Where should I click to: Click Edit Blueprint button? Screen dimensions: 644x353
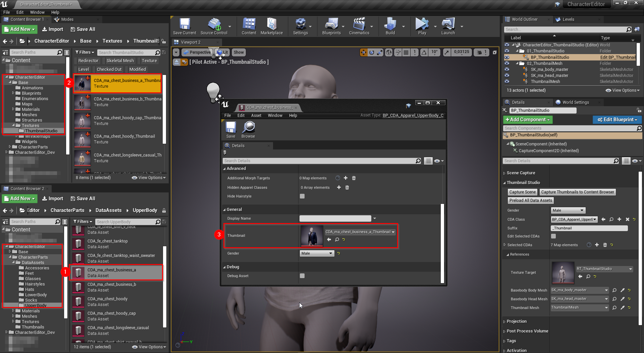[617, 120]
